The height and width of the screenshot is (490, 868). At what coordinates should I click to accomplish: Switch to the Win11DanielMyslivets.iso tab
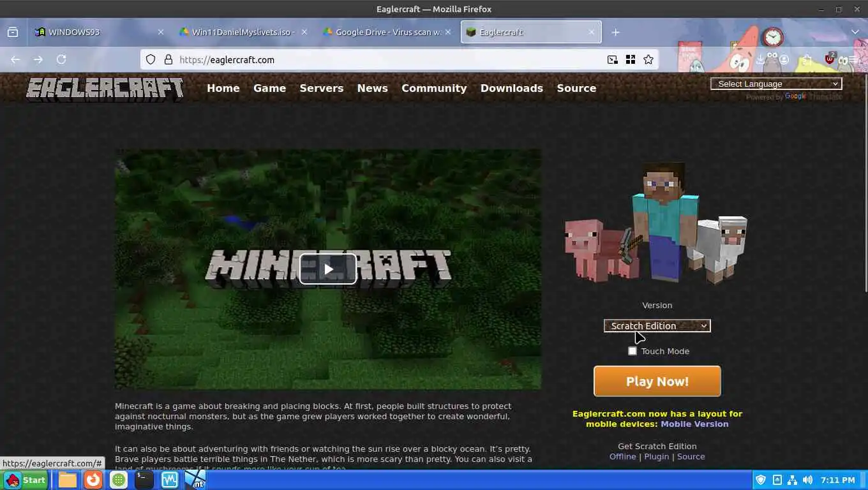243,32
